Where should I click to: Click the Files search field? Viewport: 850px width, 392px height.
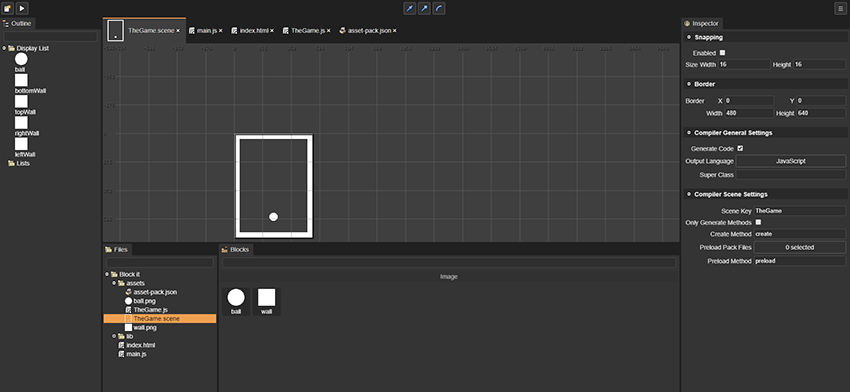pyautogui.click(x=160, y=262)
